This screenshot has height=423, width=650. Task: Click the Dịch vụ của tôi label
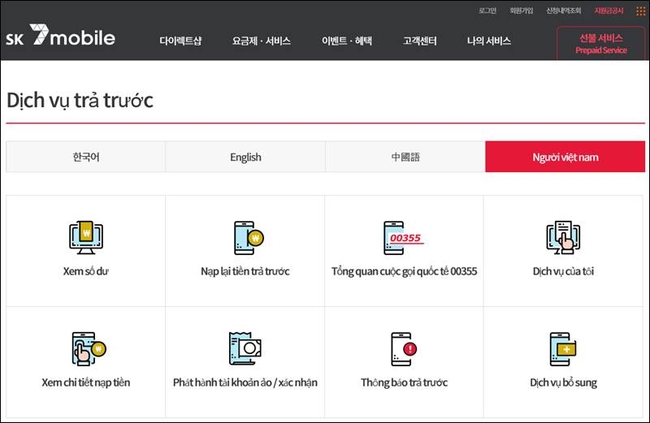click(563, 271)
